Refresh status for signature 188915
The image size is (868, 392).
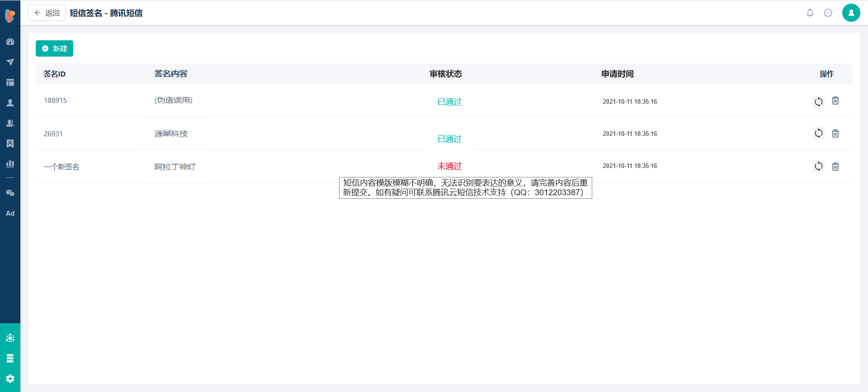[x=819, y=101]
